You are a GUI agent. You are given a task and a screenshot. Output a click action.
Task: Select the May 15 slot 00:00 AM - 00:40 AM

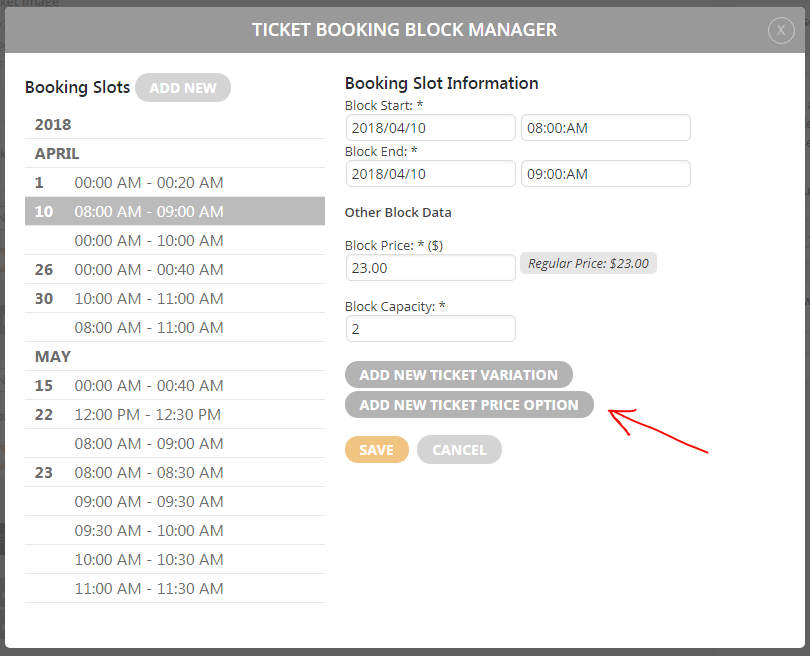(x=175, y=385)
